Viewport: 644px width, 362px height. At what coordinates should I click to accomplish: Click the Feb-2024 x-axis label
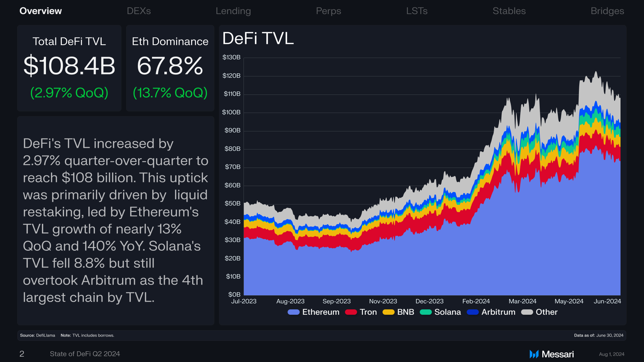[476, 301]
